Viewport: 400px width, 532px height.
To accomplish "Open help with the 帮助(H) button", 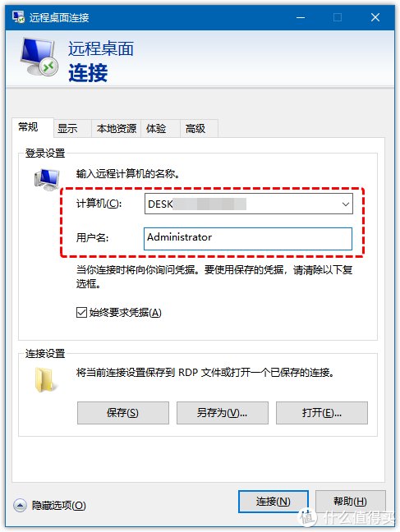I will tap(351, 501).
